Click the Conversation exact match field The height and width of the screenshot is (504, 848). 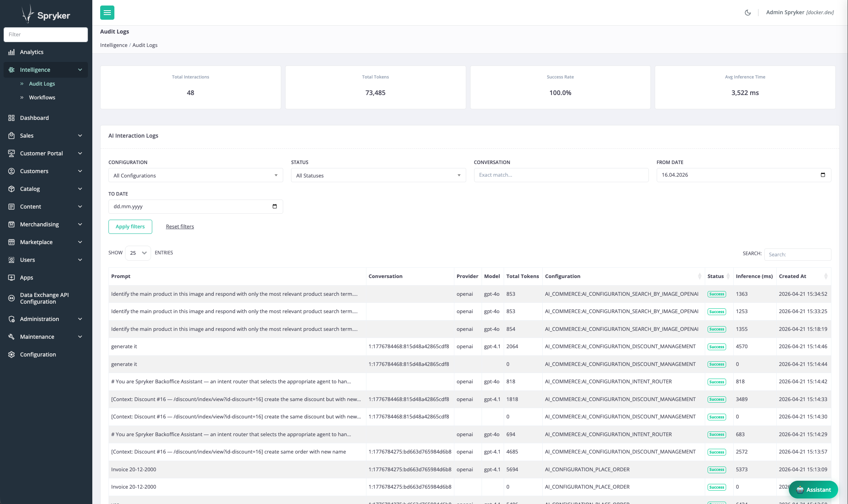[561, 175]
